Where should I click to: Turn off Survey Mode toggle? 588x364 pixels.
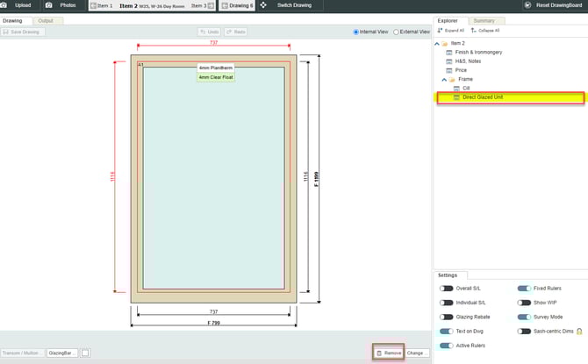tap(524, 317)
